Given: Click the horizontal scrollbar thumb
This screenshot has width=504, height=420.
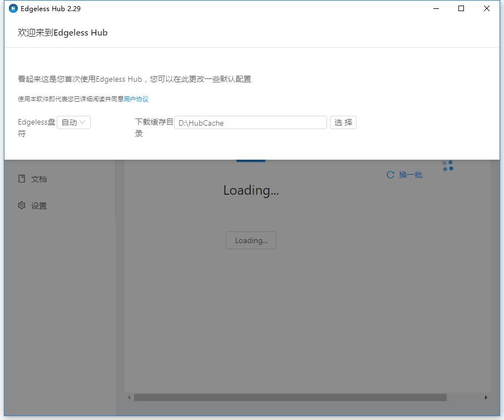Looking at the screenshot, I should coord(290,398).
